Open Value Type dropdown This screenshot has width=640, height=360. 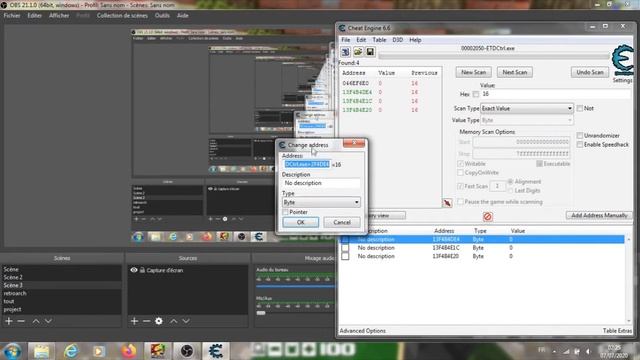[527, 120]
